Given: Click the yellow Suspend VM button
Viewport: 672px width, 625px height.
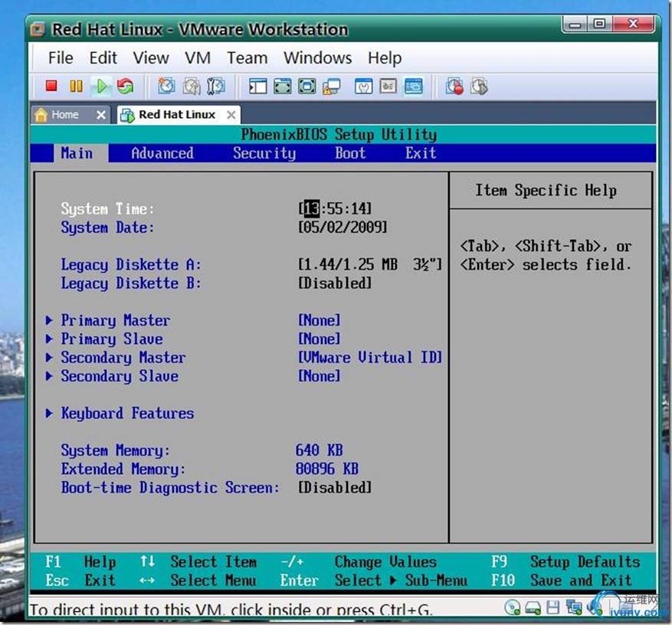Looking at the screenshot, I should point(76,86).
